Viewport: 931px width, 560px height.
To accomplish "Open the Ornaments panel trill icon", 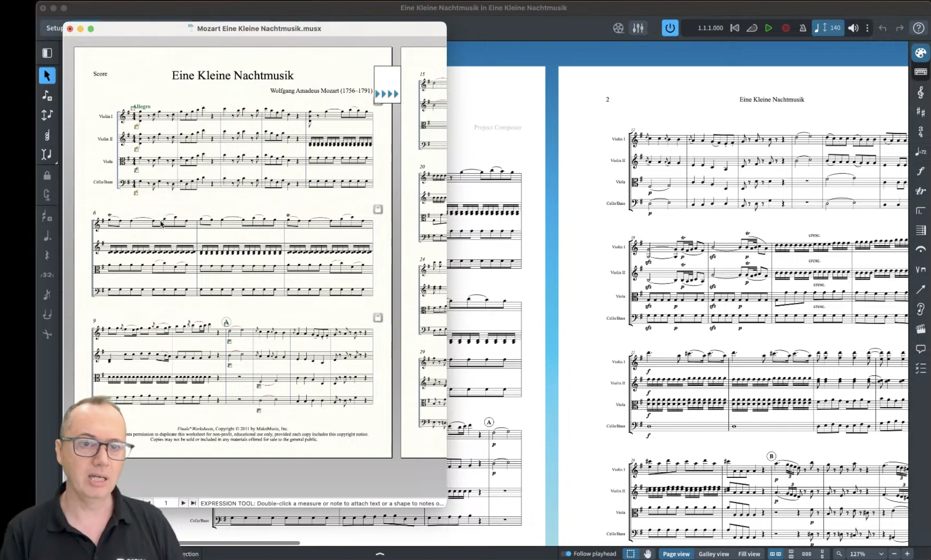I will [920, 191].
